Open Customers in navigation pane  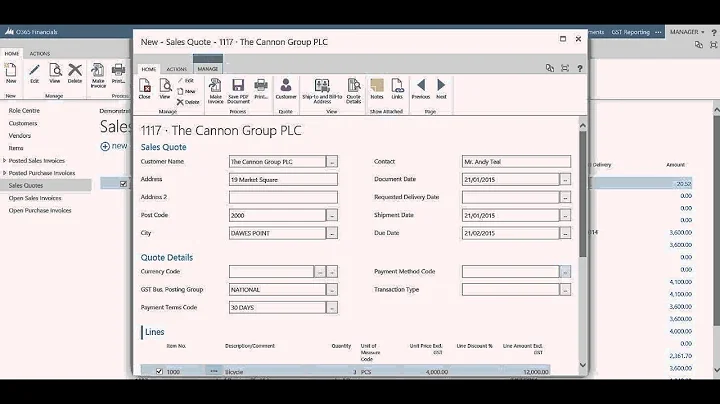click(x=23, y=123)
